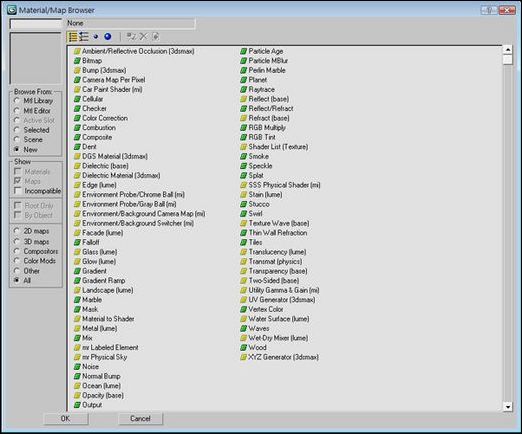The width and height of the screenshot is (522, 434).
Task: Click the green icon beside Falloff
Action: (x=77, y=242)
